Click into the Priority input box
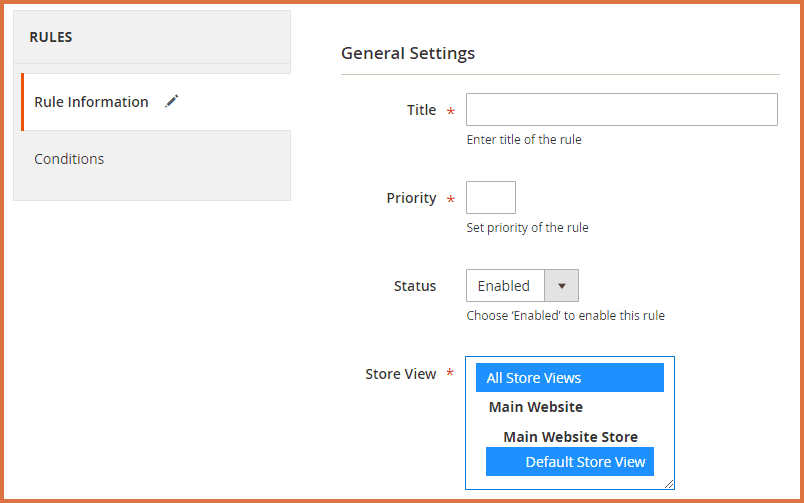 491,198
